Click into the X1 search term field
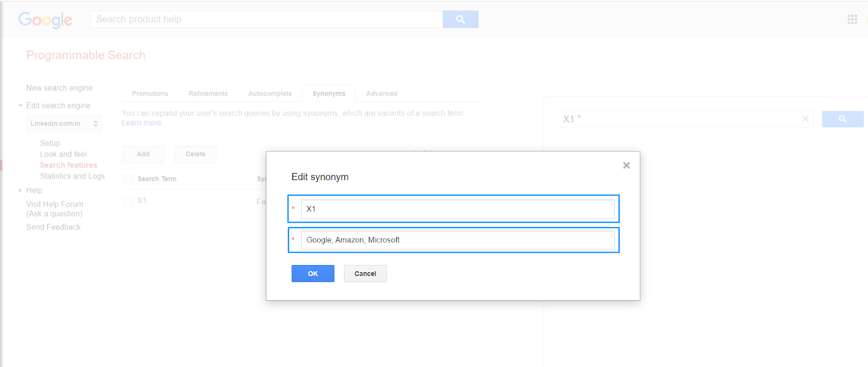The image size is (868, 367). tap(457, 209)
